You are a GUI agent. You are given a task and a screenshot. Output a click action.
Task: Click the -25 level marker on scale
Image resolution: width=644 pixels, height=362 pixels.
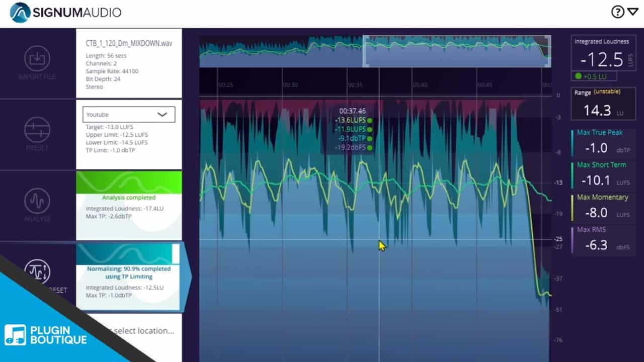(558, 239)
